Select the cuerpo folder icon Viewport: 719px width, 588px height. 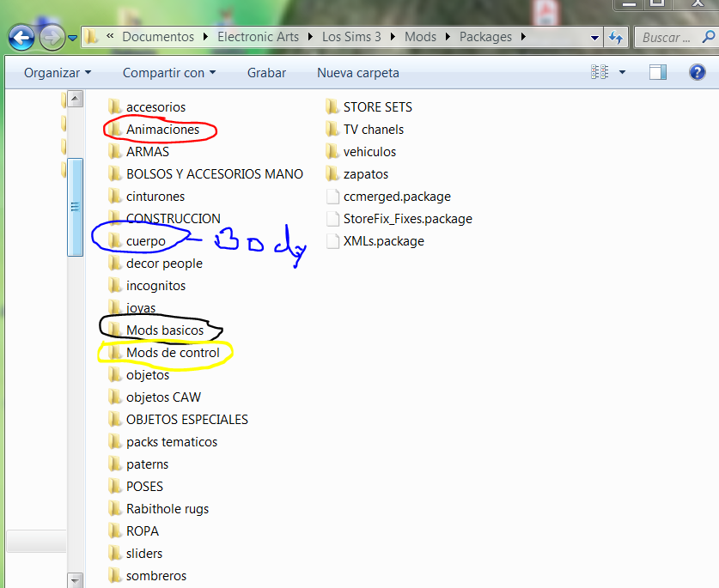point(114,240)
